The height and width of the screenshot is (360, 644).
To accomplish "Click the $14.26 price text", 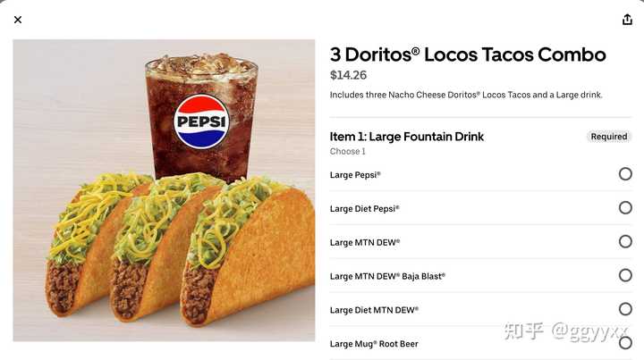I will point(348,75).
